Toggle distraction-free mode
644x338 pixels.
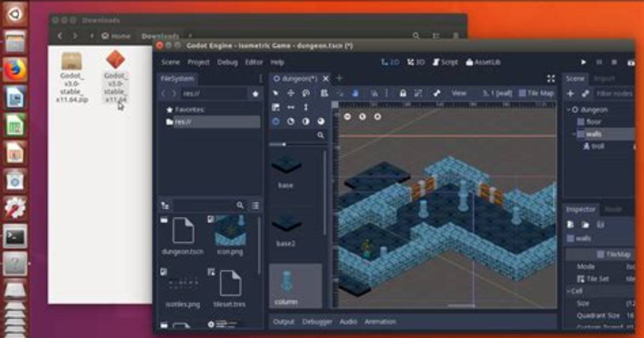pyautogui.click(x=551, y=79)
